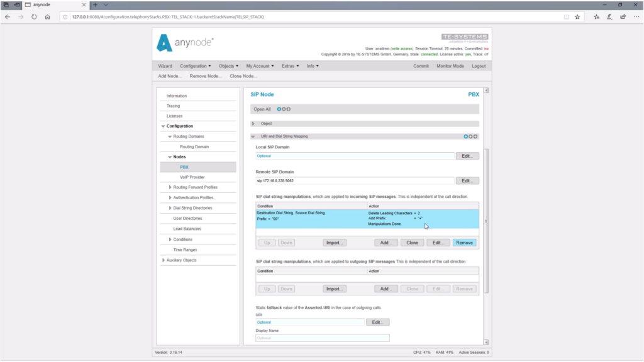Edit the fallback Asserted-URI
644x362 pixels.
click(x=377, y=322)
